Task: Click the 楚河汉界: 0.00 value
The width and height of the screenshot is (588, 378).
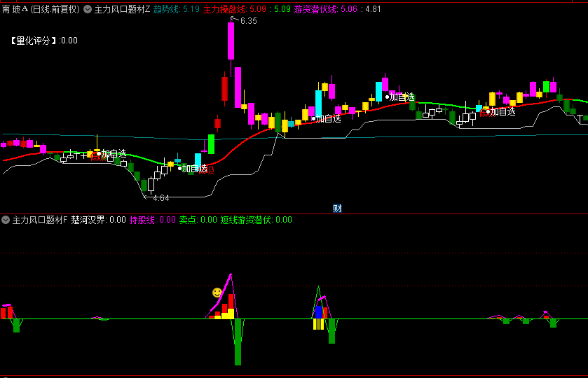Action: coord(98,220)
